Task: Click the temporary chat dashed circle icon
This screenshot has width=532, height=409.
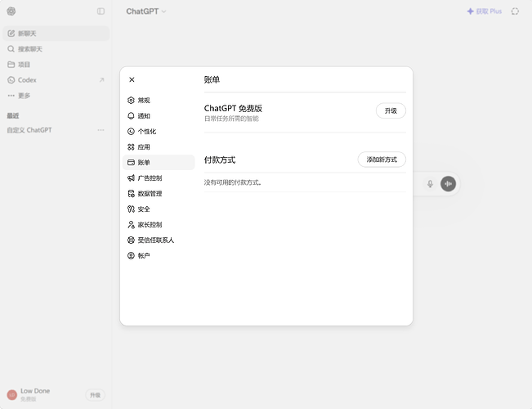Action: click(x=515, y=11)
